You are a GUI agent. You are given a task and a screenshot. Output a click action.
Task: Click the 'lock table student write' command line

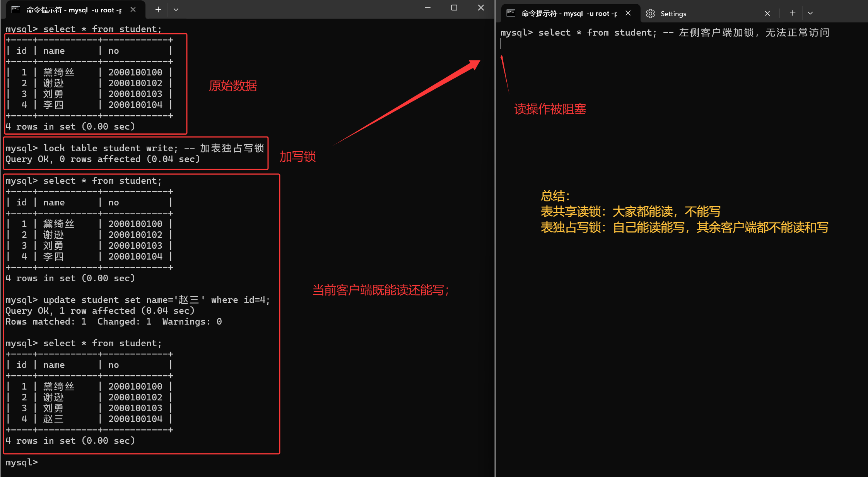[111, 148]
